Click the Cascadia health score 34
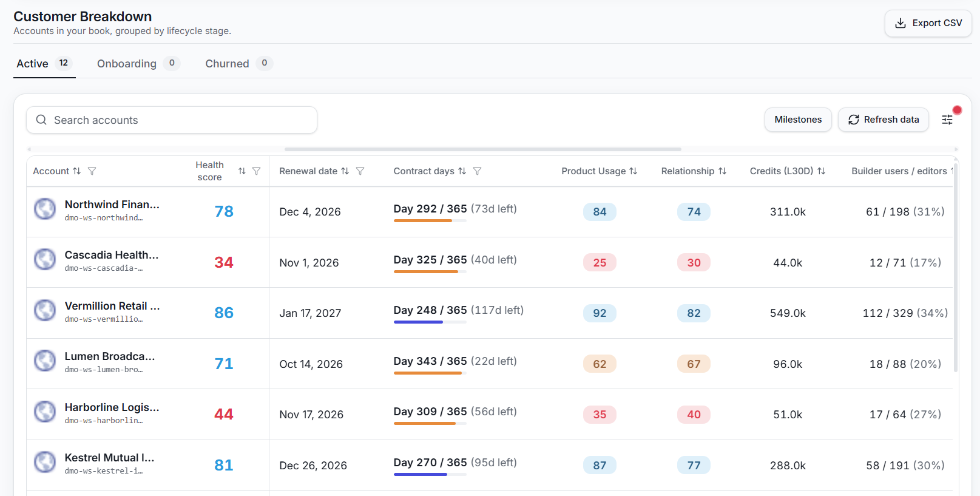The image size is (980, 496). (x=224, y=262)
